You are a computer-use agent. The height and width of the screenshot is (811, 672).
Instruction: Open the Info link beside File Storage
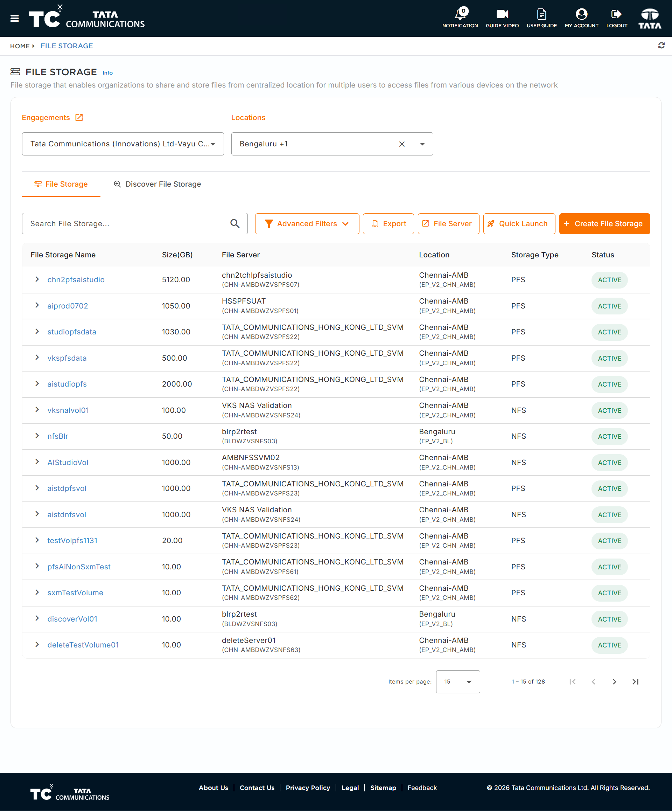pyautogui.click(x=107, y=72)
